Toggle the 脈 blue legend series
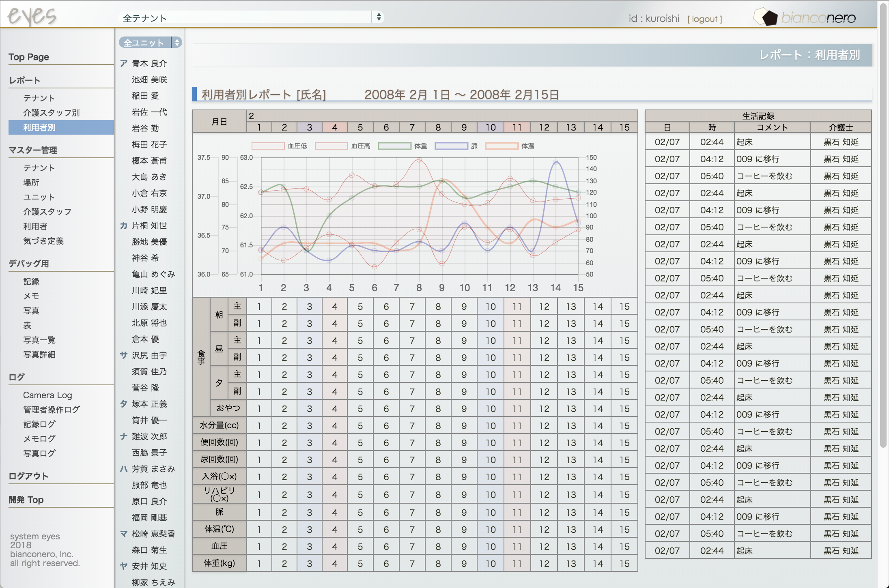The height and width of the screenshot is (588, 889). (451, 146)
